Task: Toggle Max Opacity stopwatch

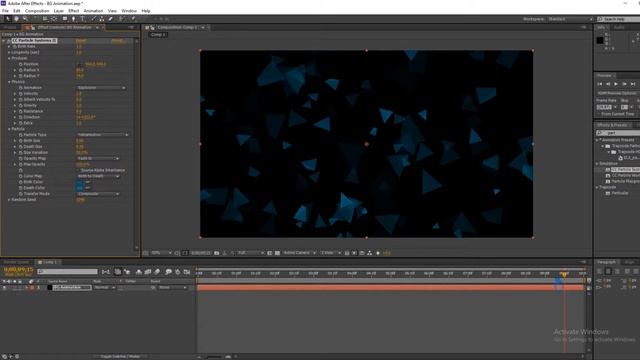Action: coord(20,164)
